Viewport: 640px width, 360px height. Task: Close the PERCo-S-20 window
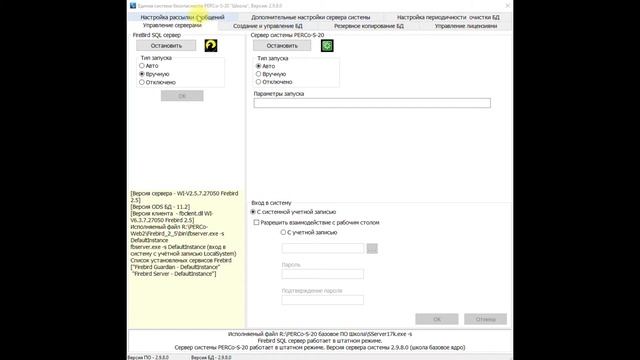pyautogui.click(x=507, y=5)
